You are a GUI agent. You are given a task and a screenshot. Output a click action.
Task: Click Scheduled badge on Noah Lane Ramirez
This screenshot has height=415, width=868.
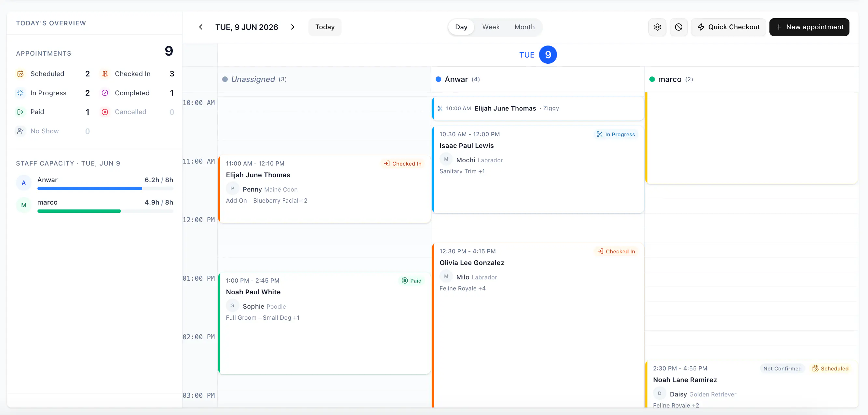(831, 368)
